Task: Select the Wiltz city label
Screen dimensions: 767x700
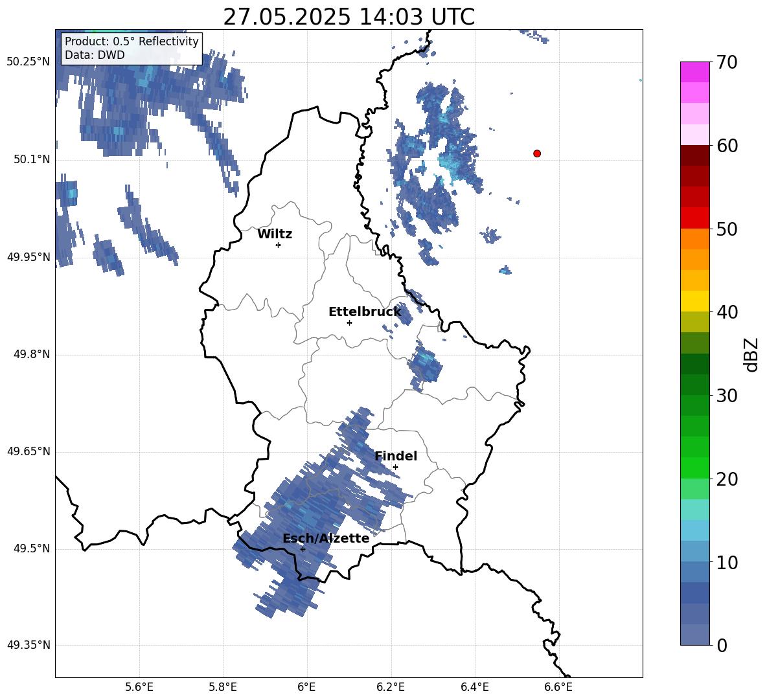Action: (x=275, y=234)
